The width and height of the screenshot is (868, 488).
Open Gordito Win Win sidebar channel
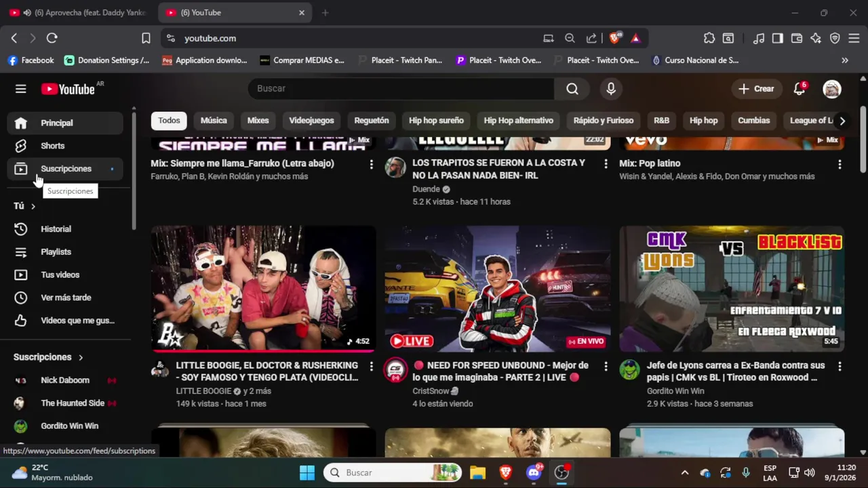click(65, 426)
